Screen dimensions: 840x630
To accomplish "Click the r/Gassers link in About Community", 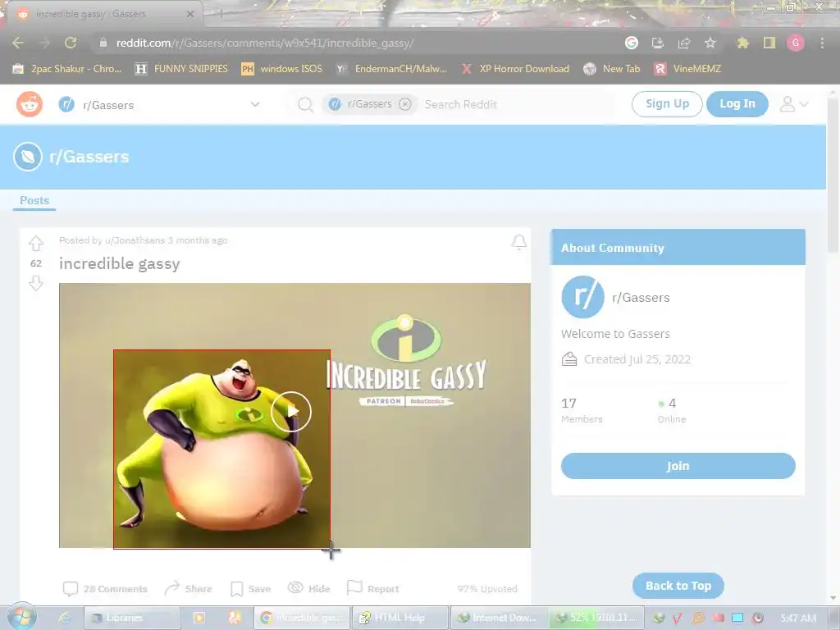I will click(641, 298).
